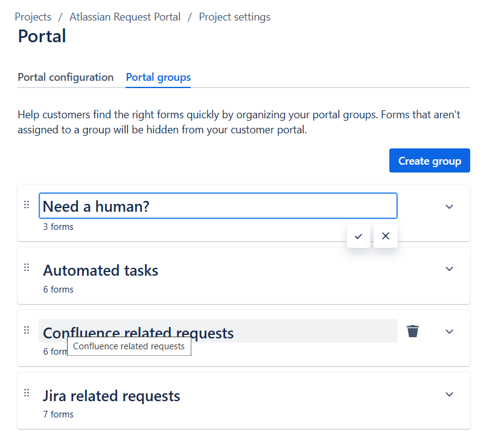Confirm the group name edit with checkmark

point(359,236)
